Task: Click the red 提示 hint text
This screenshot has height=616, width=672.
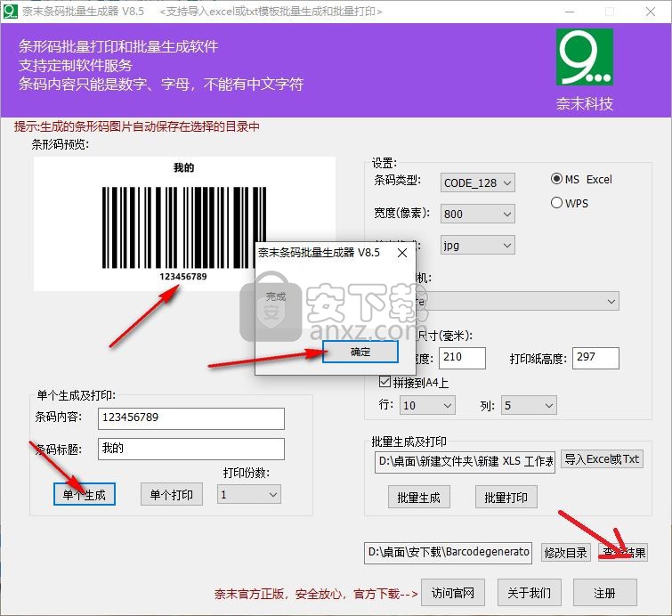Action: [x=137, y=126]
